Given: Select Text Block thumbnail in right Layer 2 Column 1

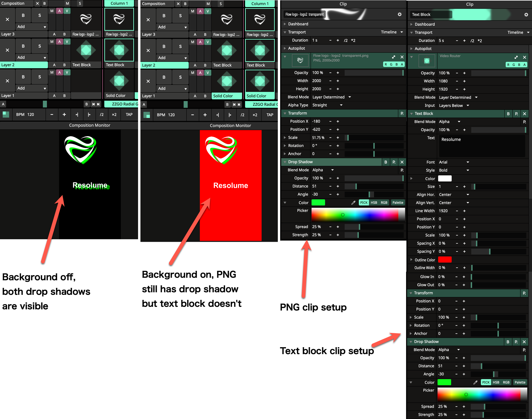Looking at the screenshot, I should [x=260, y=50].
